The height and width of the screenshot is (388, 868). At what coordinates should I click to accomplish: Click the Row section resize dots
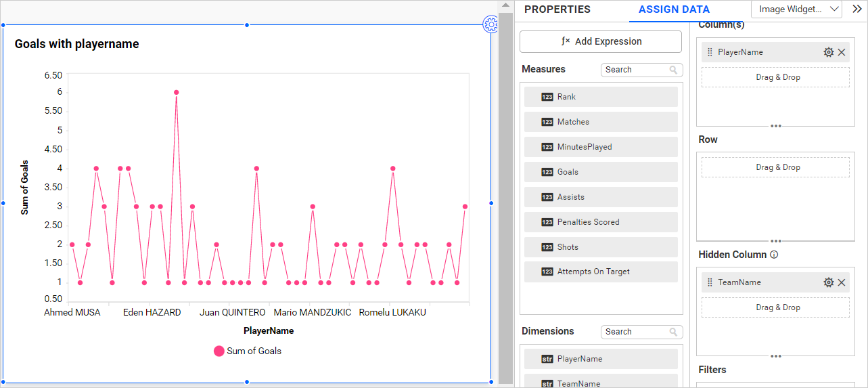775,241
